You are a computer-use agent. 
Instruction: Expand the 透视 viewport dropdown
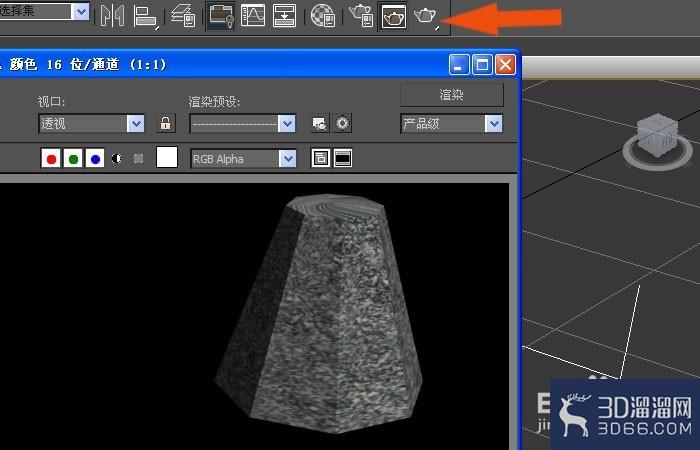[136, 124]
